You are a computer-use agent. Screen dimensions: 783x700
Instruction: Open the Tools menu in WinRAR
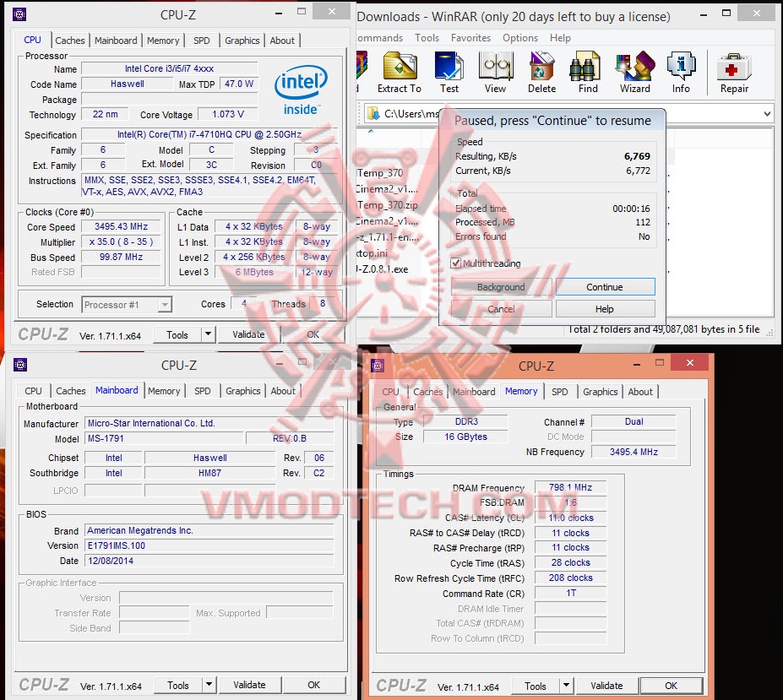click(427, 38)
